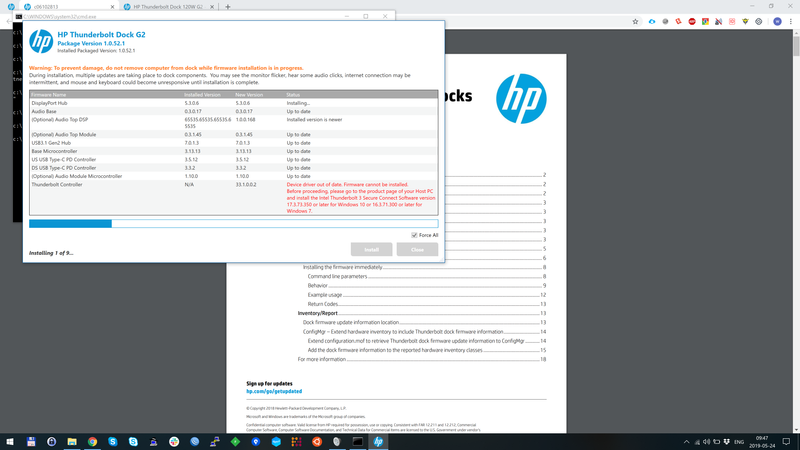Viewport: 800px width, 450px height.
Task: Click the ENG language indicator
Action: 739,442
